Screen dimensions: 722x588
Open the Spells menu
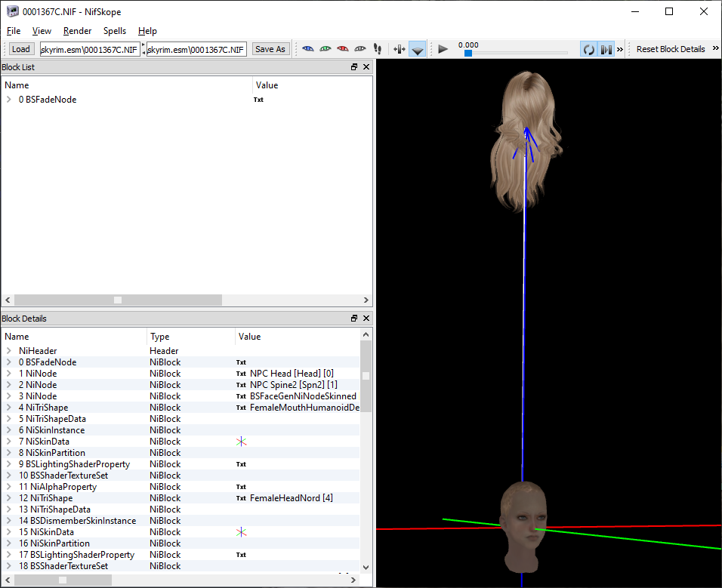pos(115,31)
